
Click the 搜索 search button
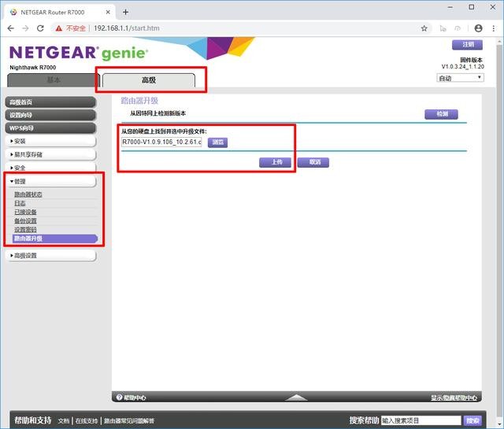pos(472,420)
